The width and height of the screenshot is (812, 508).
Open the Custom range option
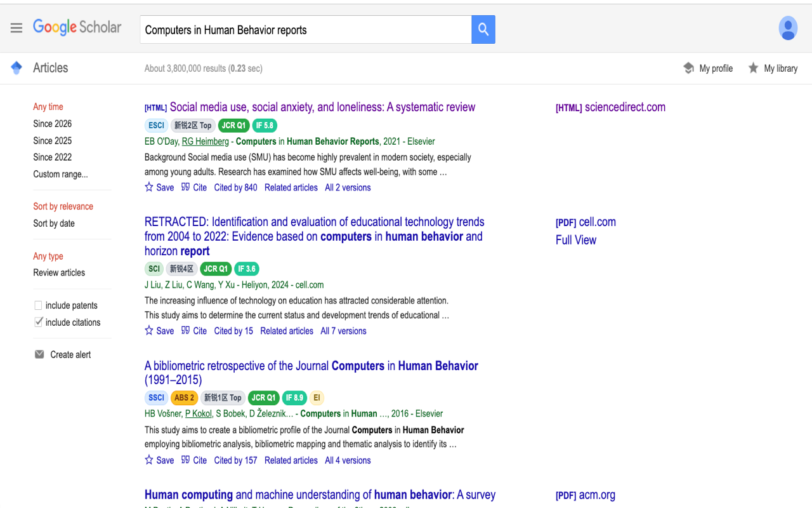(x=60, y=174)
